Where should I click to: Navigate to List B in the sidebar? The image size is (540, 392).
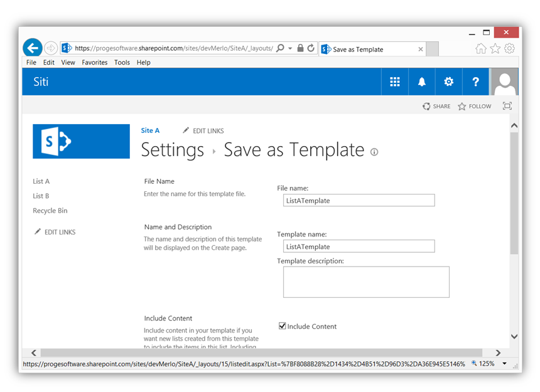tap(41, 196)
